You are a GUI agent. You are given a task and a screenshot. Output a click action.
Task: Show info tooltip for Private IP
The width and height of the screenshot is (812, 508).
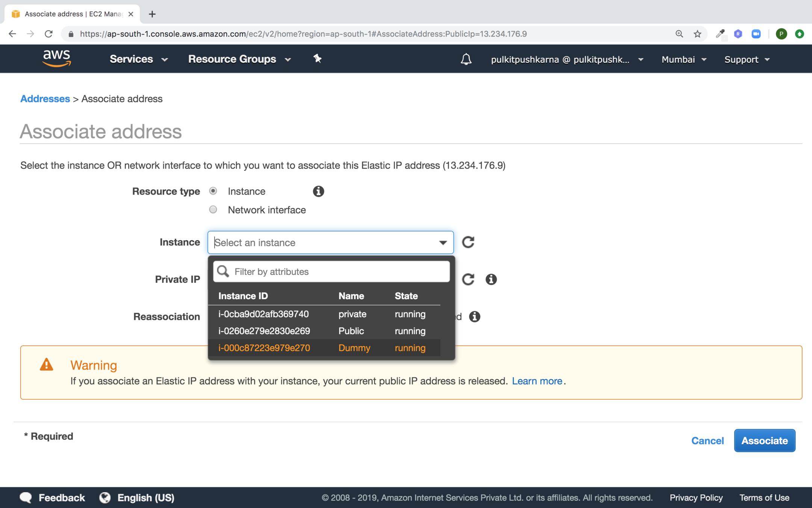point(491,279)
